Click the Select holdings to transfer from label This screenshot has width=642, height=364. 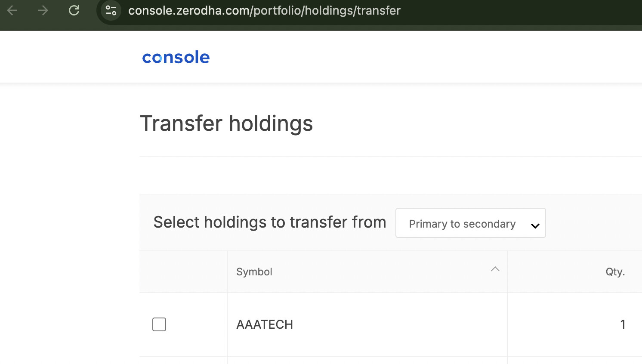270,222
